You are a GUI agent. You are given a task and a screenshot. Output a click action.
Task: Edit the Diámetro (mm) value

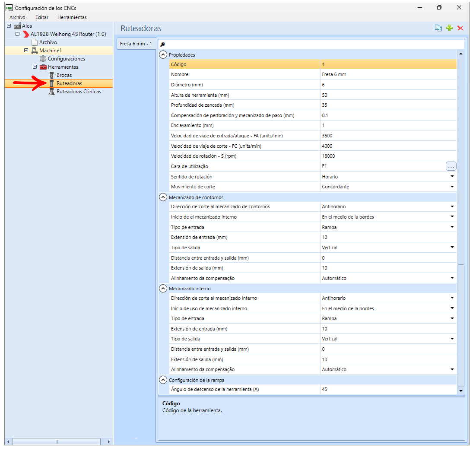[388, 85]
